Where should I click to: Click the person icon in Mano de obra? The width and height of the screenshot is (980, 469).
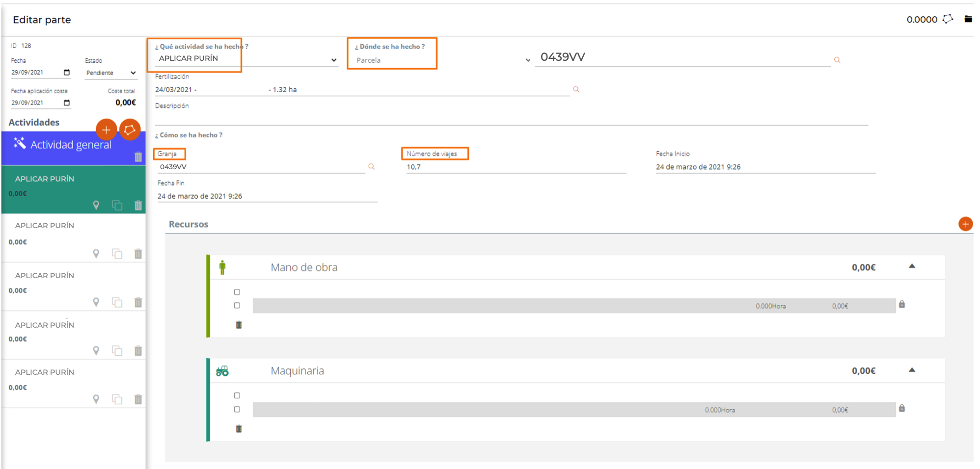coord(222,267)
